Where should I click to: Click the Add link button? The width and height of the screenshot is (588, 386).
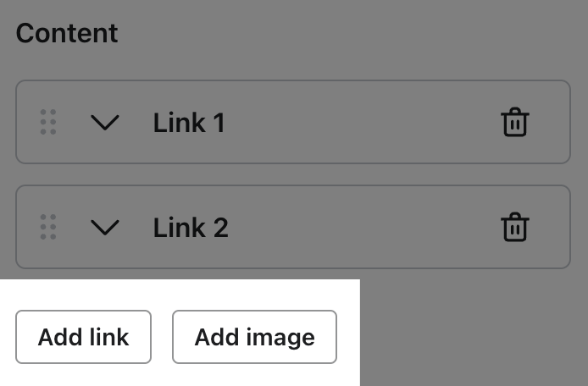(x=83, y=337)
